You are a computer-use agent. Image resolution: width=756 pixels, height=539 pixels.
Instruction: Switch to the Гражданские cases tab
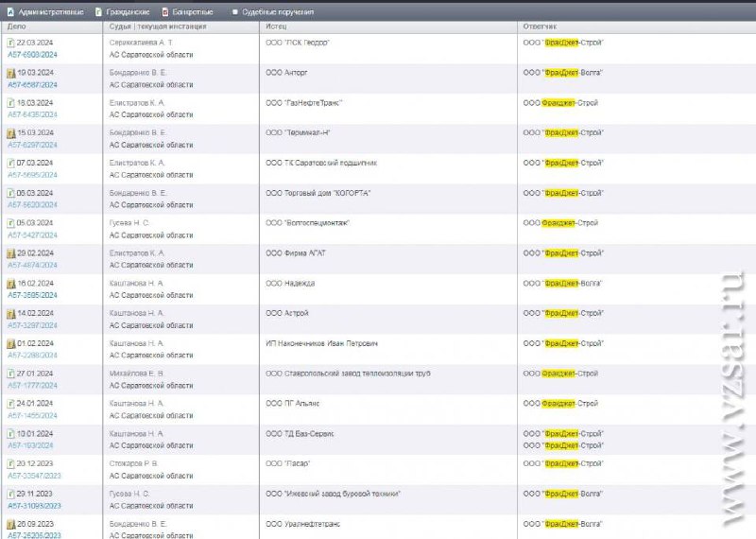pyautogui.click(x=122, y=11)
